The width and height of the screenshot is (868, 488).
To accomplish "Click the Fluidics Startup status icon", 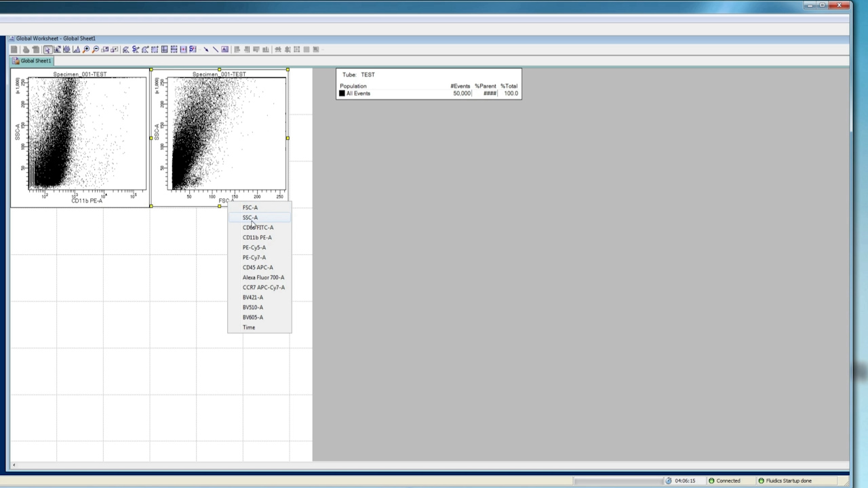I will pos(761,481).
